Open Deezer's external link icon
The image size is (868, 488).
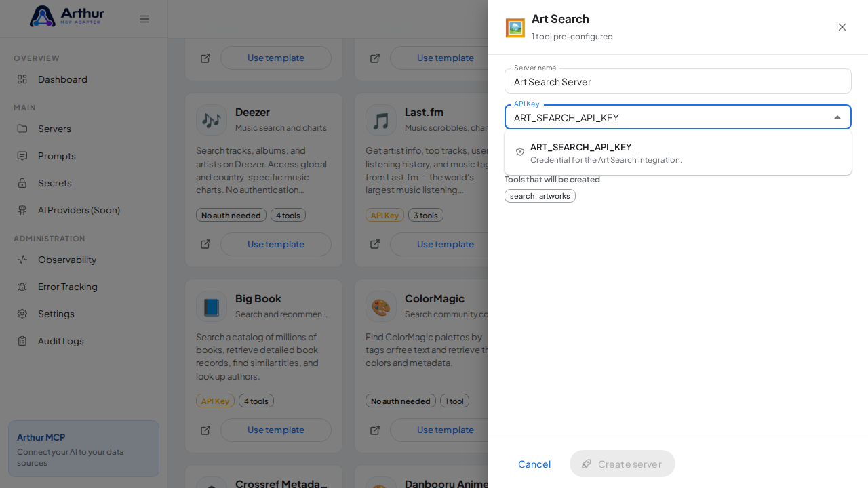[x=205, y=244]
